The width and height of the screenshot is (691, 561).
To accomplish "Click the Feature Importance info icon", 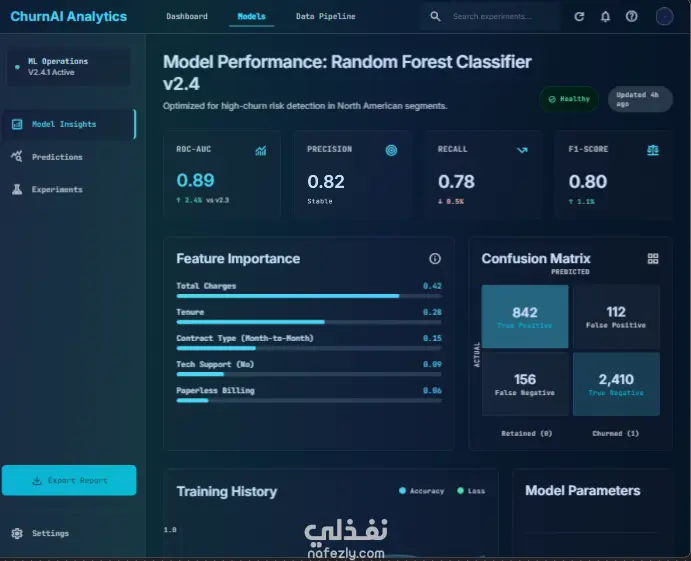I will click(x=435, y=259).
